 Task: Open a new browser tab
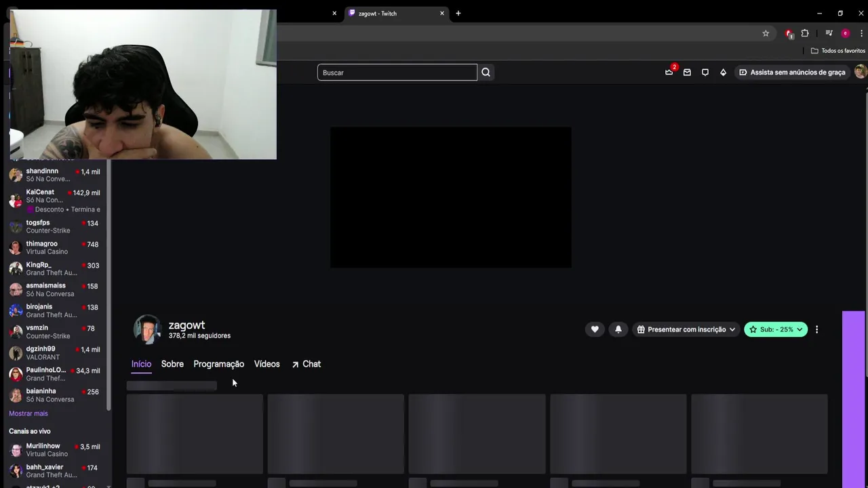(x=458, y=13)
